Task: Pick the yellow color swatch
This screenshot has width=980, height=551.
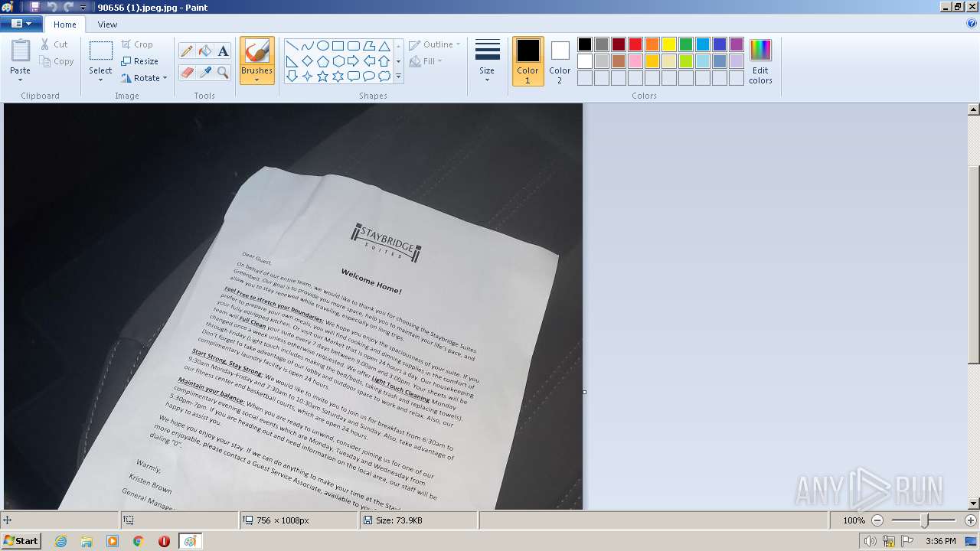Action: (668, 44)
